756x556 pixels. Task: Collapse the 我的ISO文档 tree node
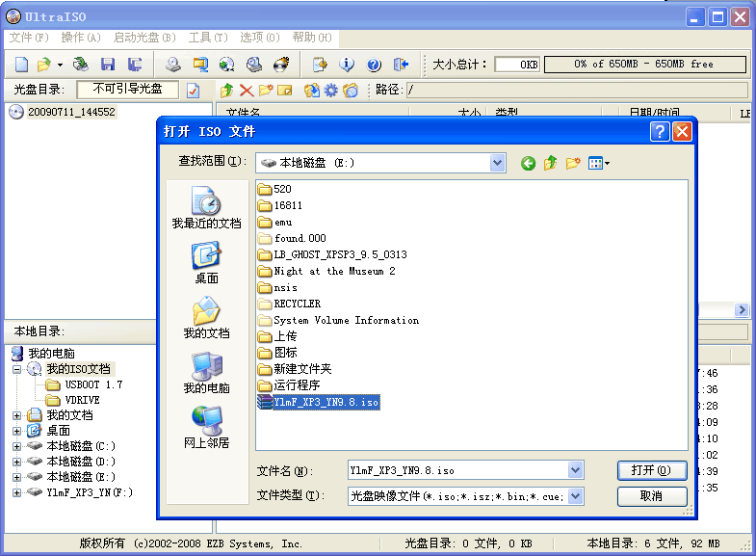pyautogui.click(x=17, y=369)
